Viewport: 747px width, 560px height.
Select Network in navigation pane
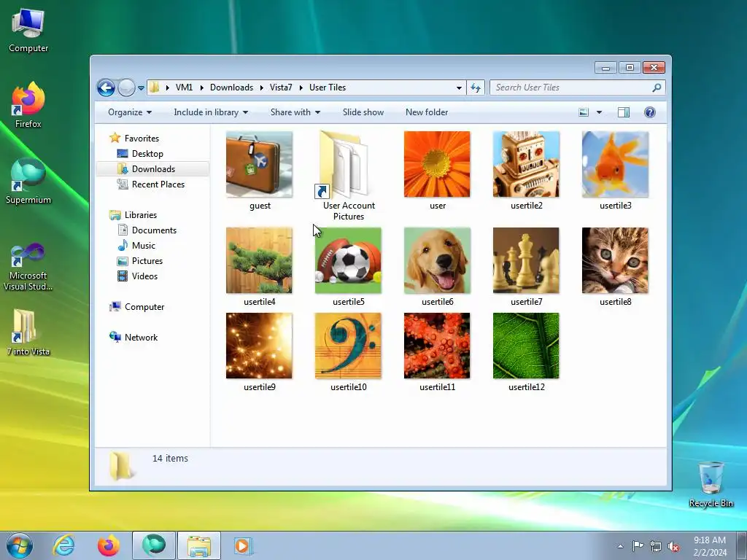tap(141, 338)
